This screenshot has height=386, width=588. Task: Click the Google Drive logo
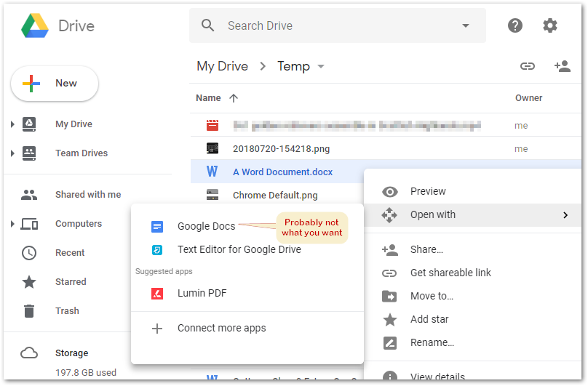(x=35, y=26)
